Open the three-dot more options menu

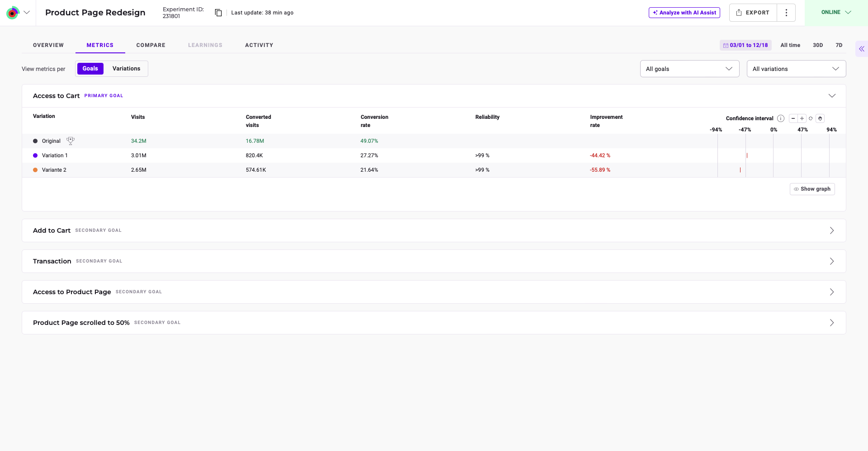point(786,13)
